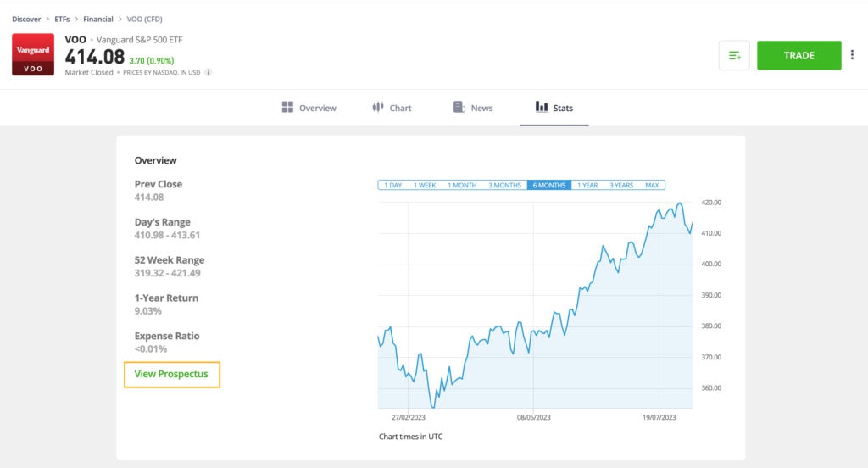Switch to the Overview tab
The image size is (868, 468).
click(x=309, y=108)
